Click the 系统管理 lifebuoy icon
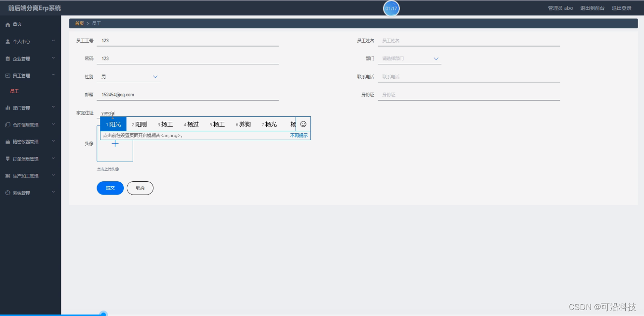 [7, 193]
